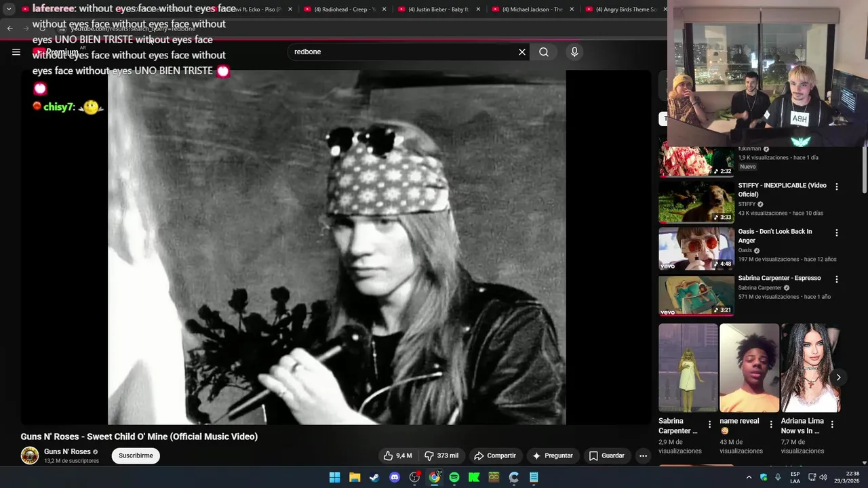This screenshot has height=488, width=868.
Task: Click the Nuevo badge on the fukinman video
Action: coord(748,167)
